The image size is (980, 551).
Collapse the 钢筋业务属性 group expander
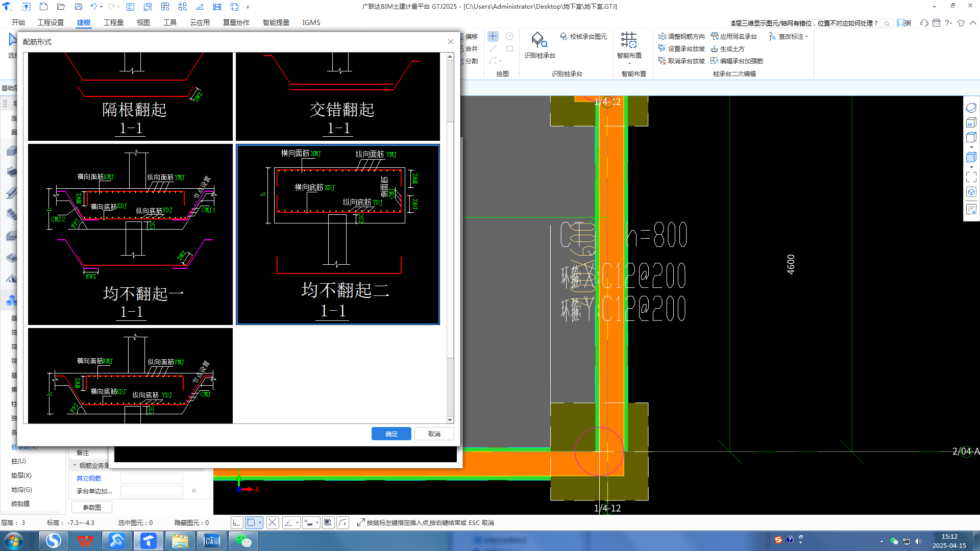click(75, 465)
